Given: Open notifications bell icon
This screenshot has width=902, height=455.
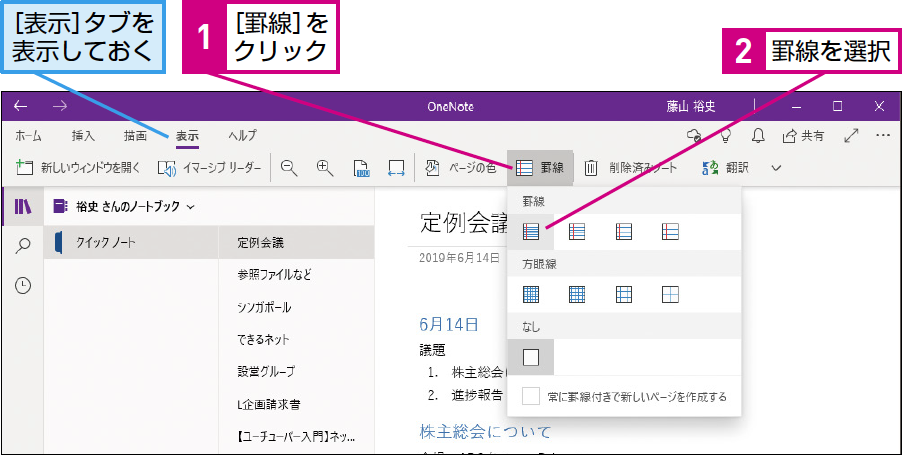Looking at the screenshot, I should pos(759,136).
